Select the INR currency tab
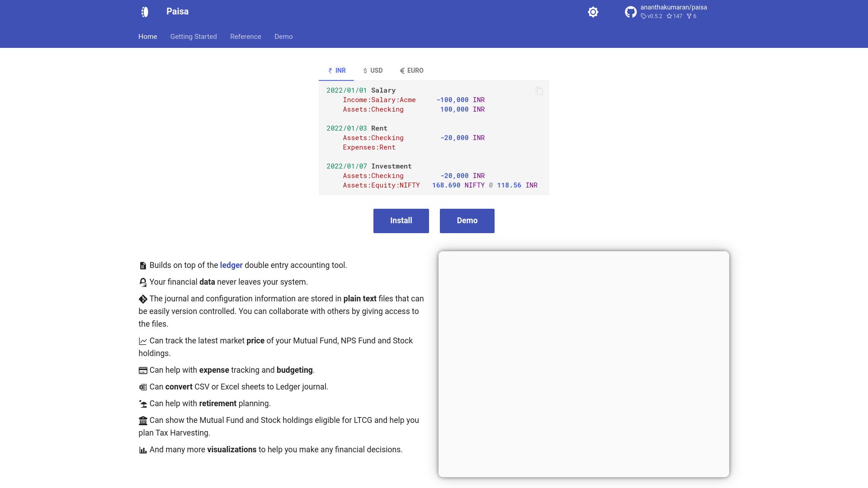868x488 pixels. coord(336,70)
